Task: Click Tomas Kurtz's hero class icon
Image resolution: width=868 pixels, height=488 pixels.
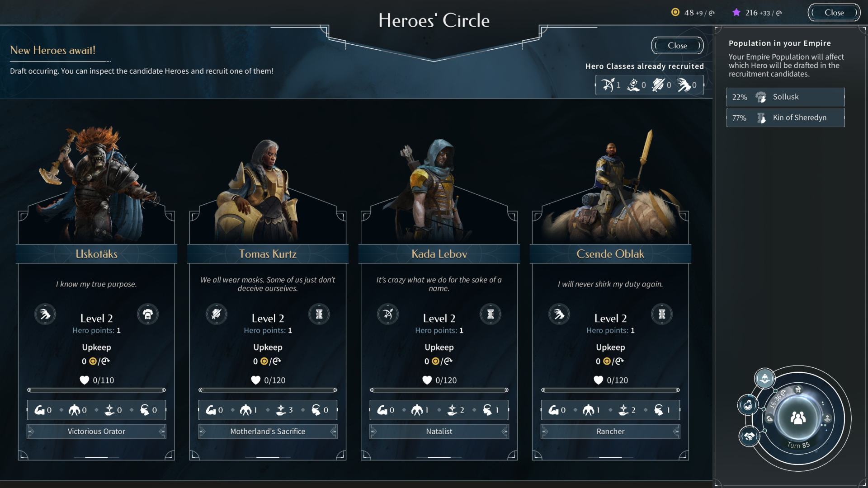Action: click(x=217, y=314)
